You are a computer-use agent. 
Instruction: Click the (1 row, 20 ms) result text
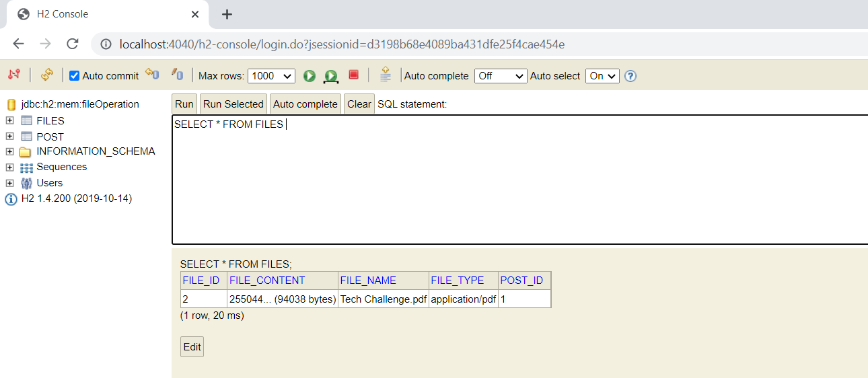pos(212,315)
